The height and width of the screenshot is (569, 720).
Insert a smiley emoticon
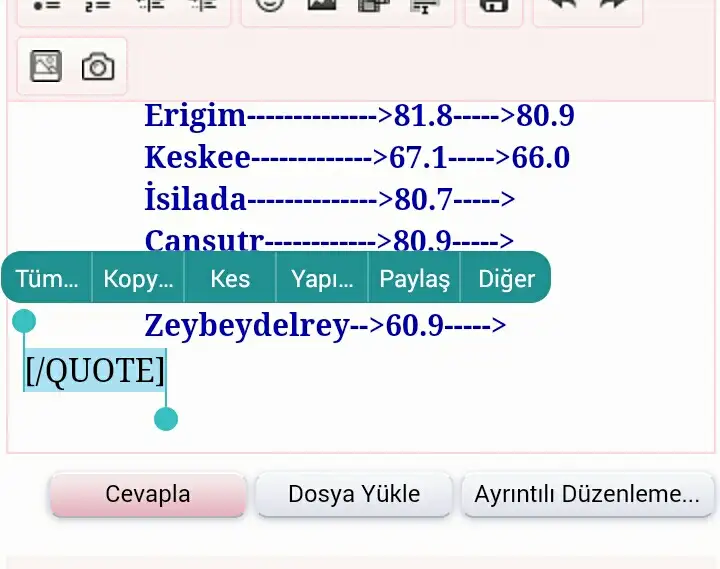click(x=267, y=5)
